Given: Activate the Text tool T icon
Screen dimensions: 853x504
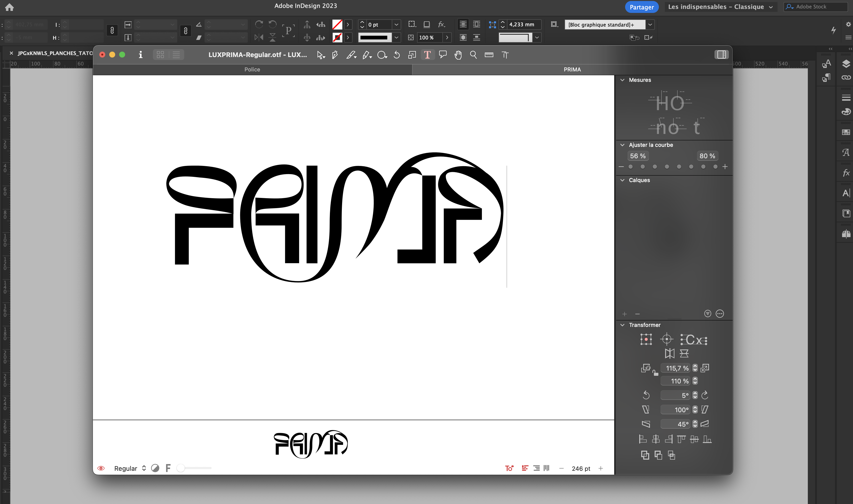Looking at the screenshot, I should point(427,55).
